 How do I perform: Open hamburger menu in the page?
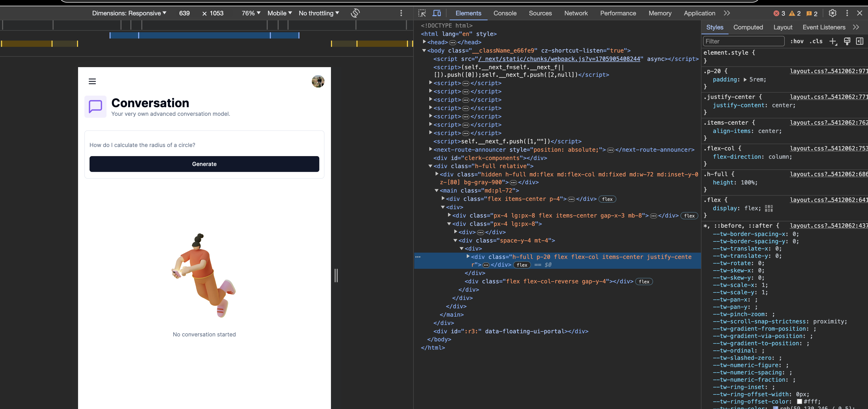pyautogui.click(x=92, y=81)
